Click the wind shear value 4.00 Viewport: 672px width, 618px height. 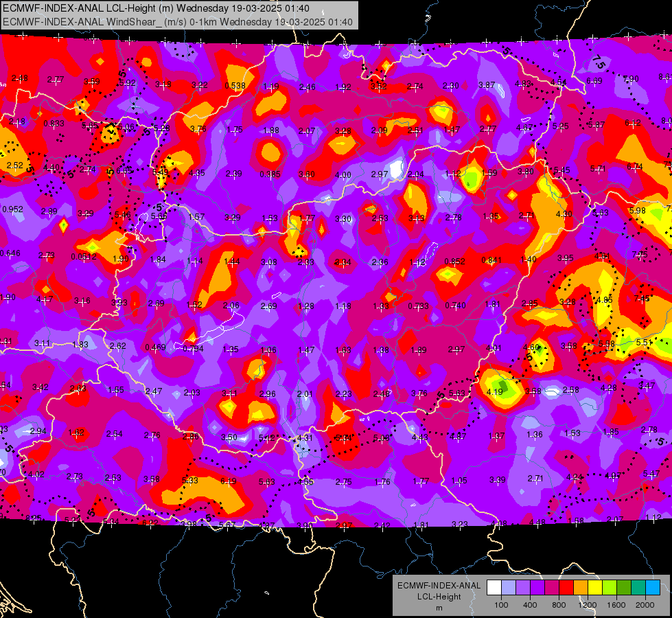[x=343, y=175]
